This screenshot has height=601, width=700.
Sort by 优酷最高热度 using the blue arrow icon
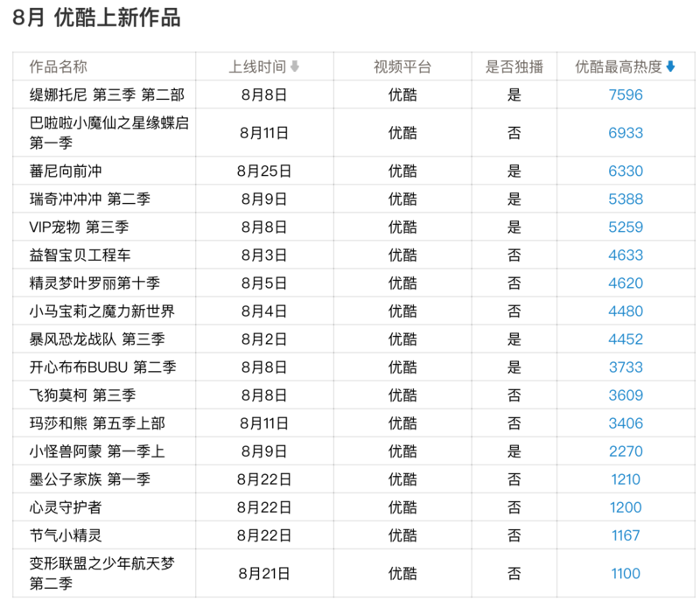[670, 67]
